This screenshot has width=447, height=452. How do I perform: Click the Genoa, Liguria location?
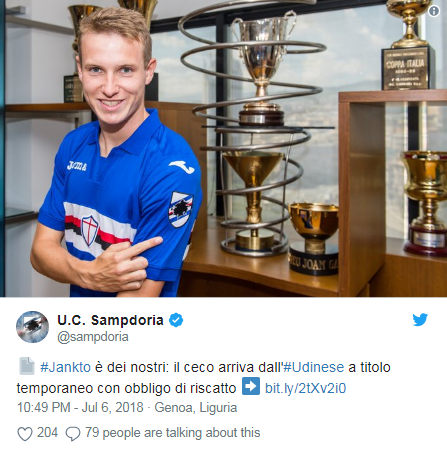196,408
